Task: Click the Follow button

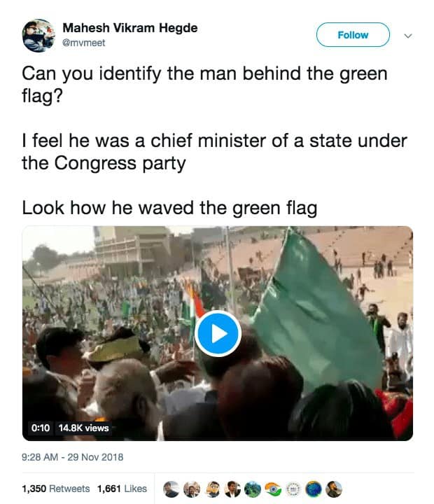Action: pos(353,35)
